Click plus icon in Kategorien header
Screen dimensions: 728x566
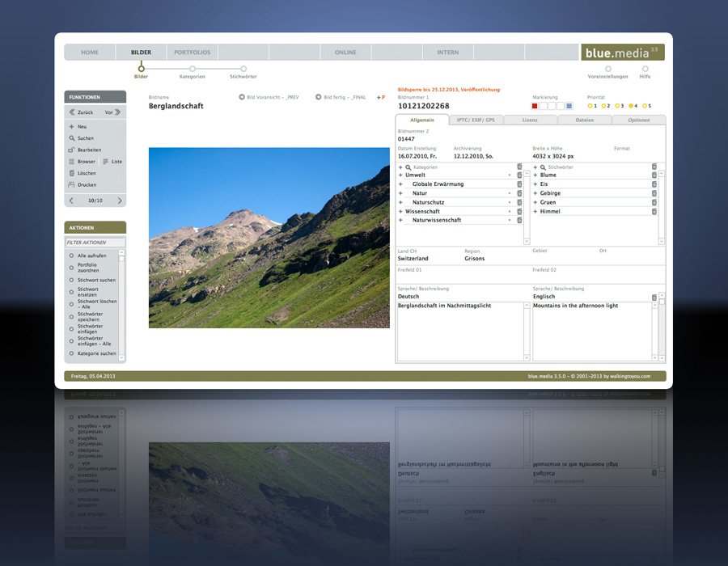400,167
